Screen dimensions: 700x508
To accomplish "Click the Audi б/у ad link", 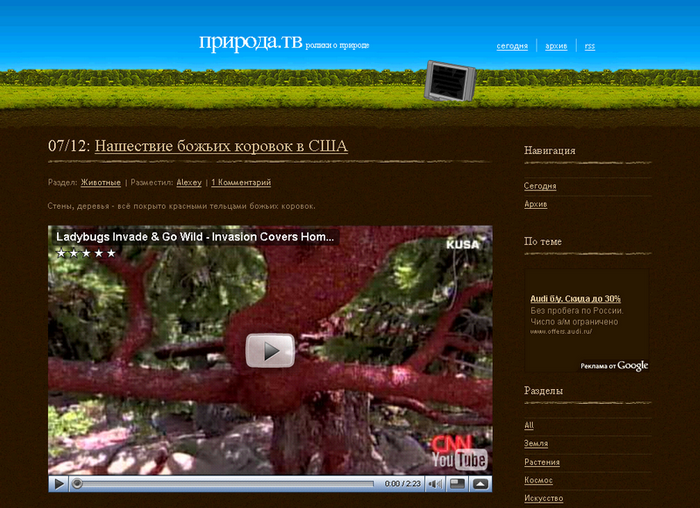I will [x=575, y=298].
